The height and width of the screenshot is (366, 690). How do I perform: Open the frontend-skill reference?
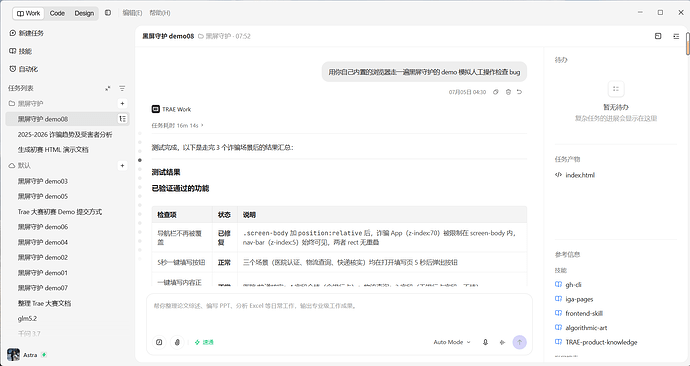[579, 313]
